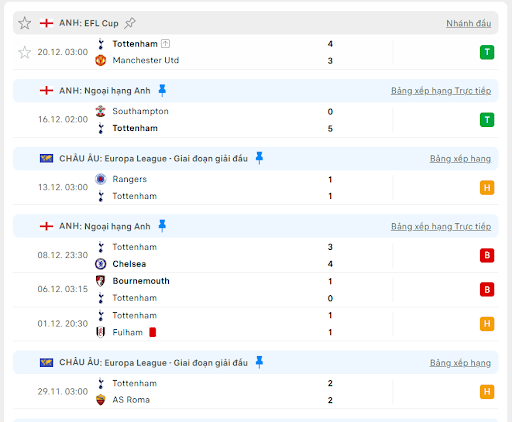Favorite the Tottenham vs Manchester Utd match
The height and width of the screenshot is (422, 512).
coord(24,52)
